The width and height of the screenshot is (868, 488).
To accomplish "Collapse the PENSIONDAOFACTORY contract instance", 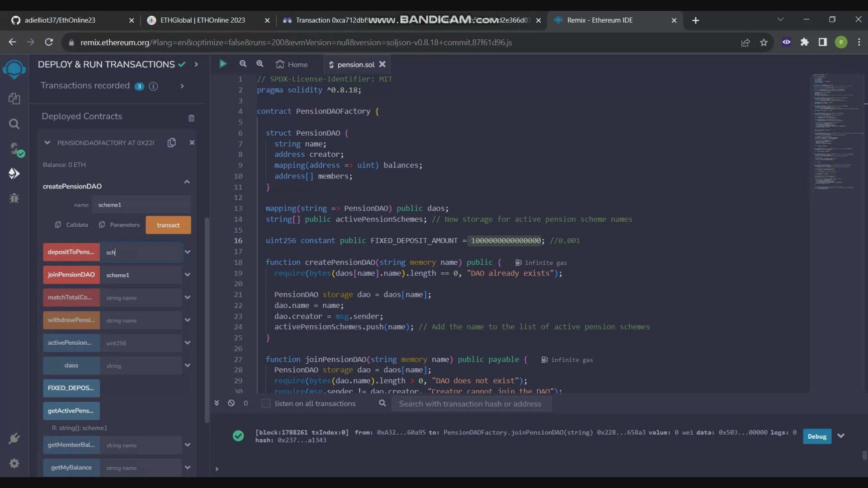I will pyautogui.click(x=47, y=143).
